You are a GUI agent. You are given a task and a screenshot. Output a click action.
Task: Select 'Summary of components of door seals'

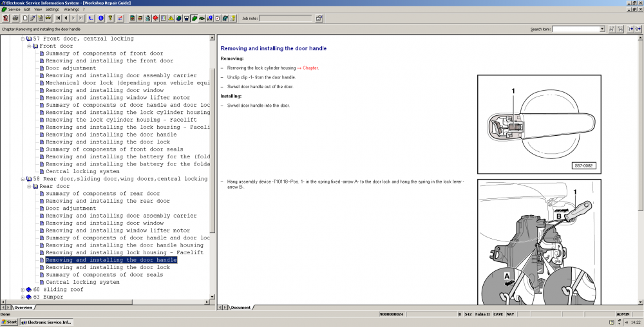click(x=104, y=275)
